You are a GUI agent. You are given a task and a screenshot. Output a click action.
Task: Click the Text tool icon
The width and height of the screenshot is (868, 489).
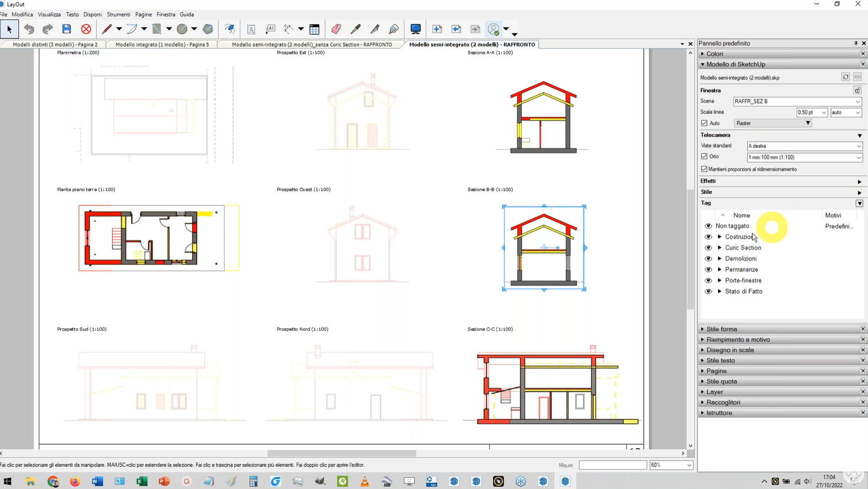pos(251,29)
